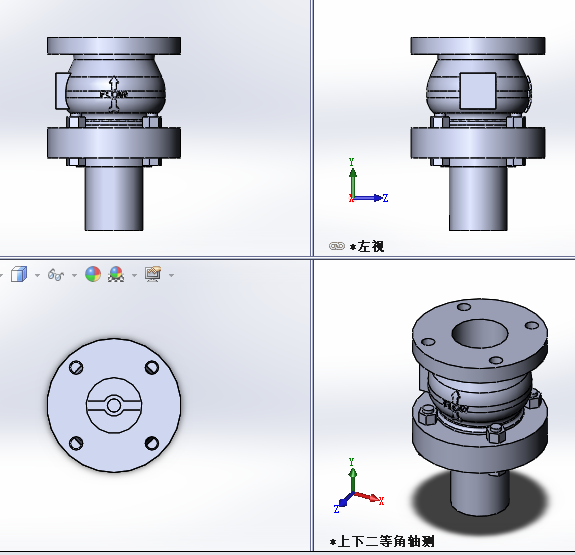This screenshot has height=555, width=575.
Task: Open the Apply Scene dropdown arrow
Action: click(x=134, y=275)
